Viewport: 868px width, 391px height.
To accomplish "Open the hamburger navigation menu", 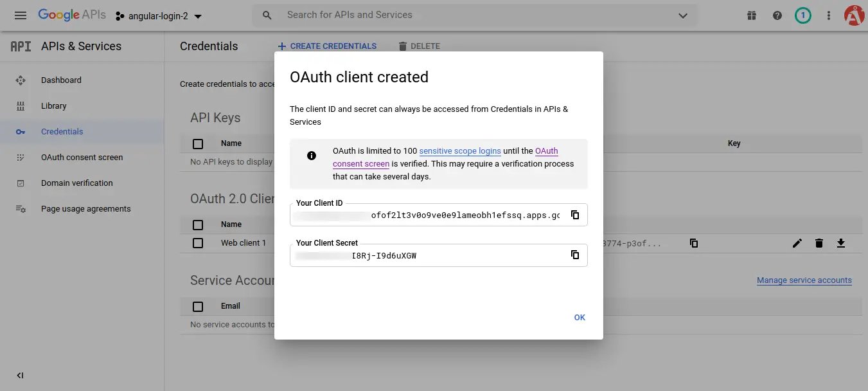I will 21,15.
